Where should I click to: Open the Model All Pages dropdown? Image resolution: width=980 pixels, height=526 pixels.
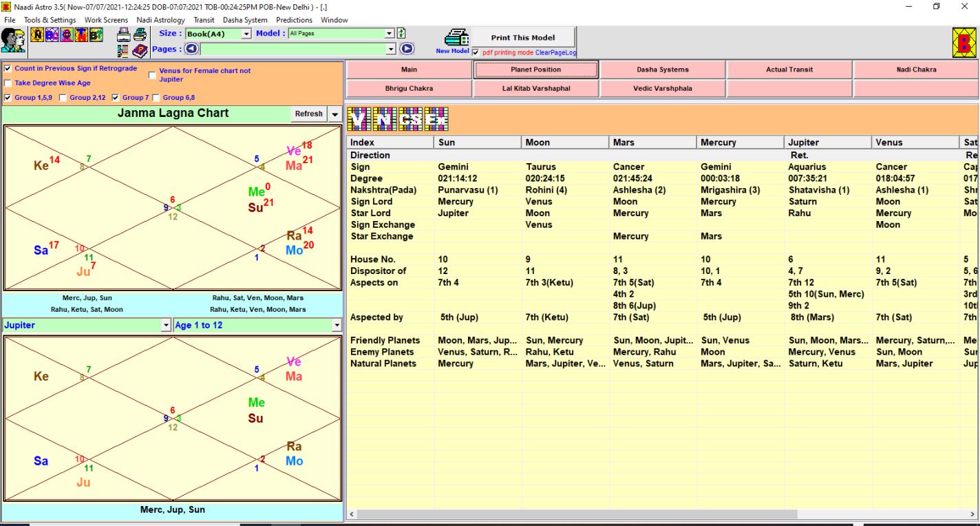pyautogui.click(x=390, y=33)
